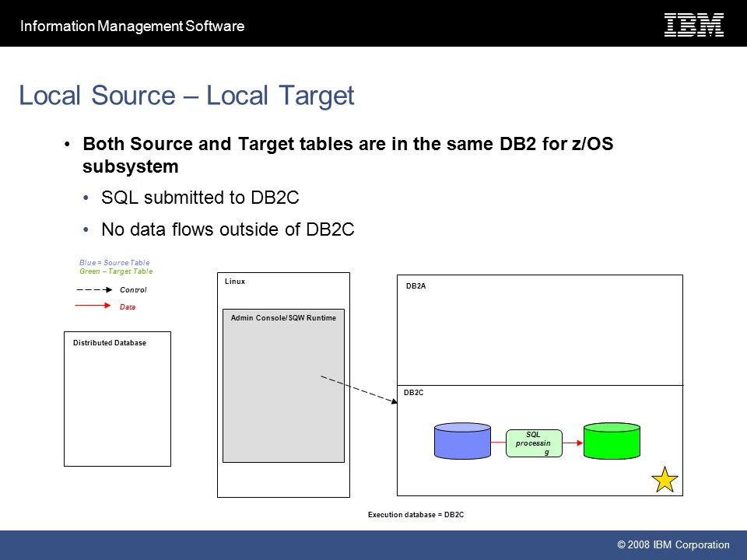Click 'SQL submitted to DB2C' bullet

click(x=200, y=198)
